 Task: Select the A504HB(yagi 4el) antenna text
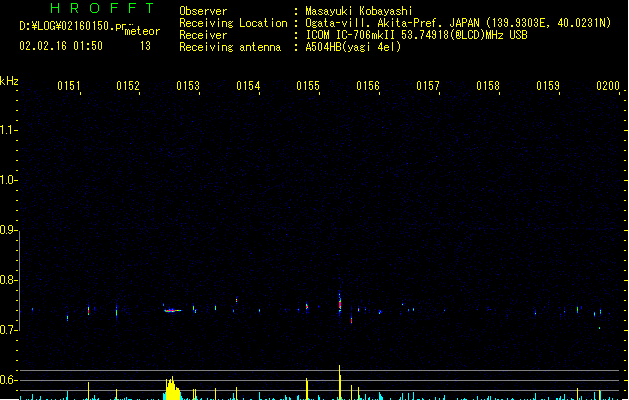tap(353, 47)
